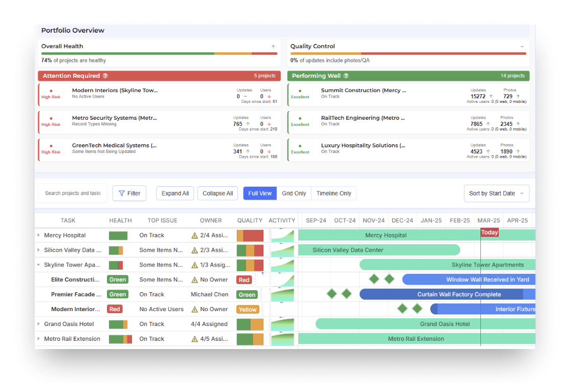Switch to Timeline Only view
Screen dimensions: 575x392
[x=334, y=193]
